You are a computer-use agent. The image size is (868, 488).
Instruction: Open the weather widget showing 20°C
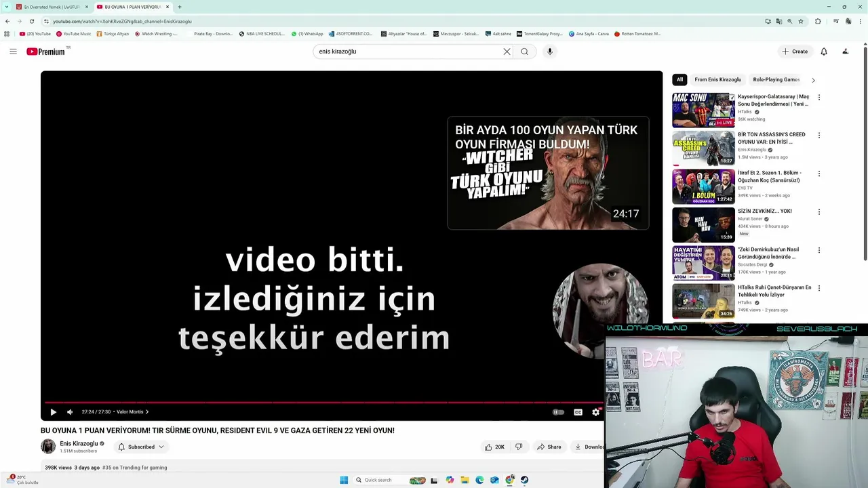pos(24,480)
